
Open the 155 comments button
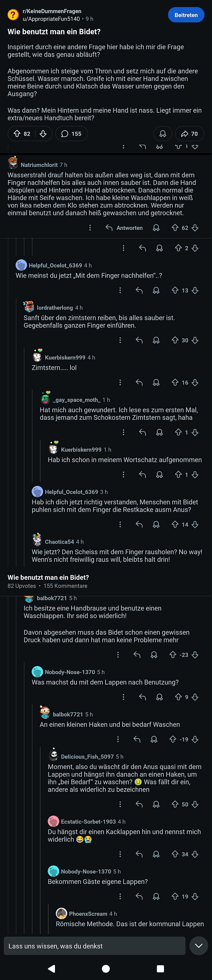(x=72, y=134)
